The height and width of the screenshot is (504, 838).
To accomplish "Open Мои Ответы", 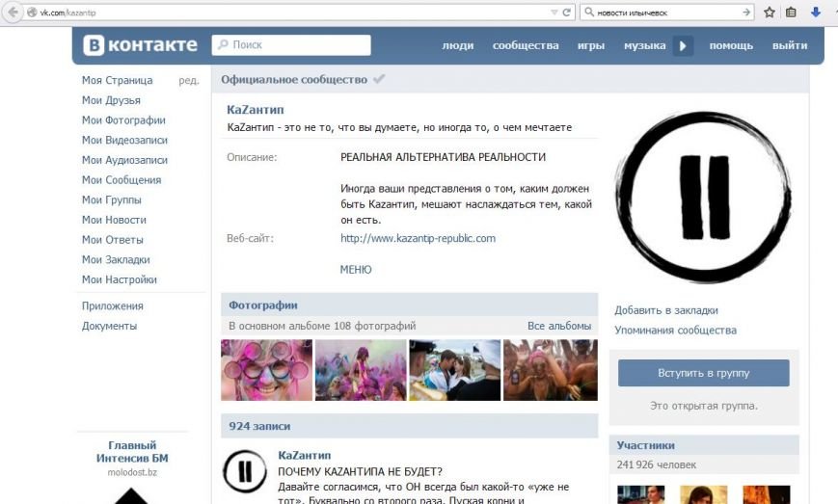I will (x=112, y=240).
